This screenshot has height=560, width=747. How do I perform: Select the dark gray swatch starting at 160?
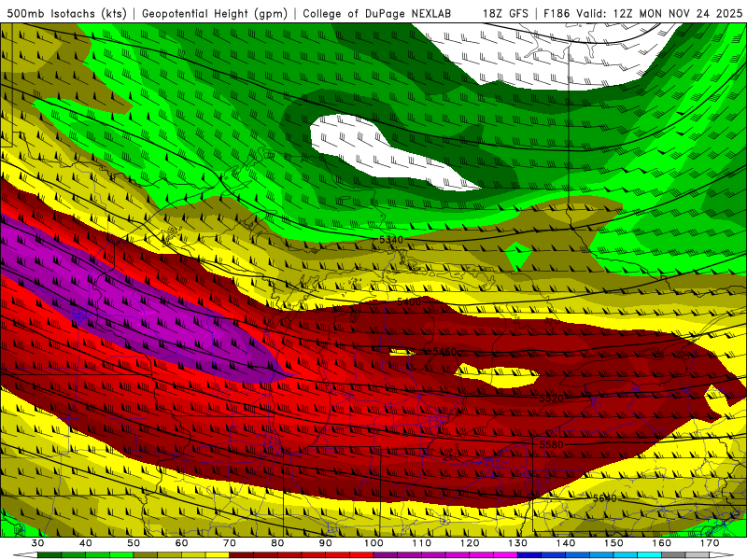pos(673,555)
